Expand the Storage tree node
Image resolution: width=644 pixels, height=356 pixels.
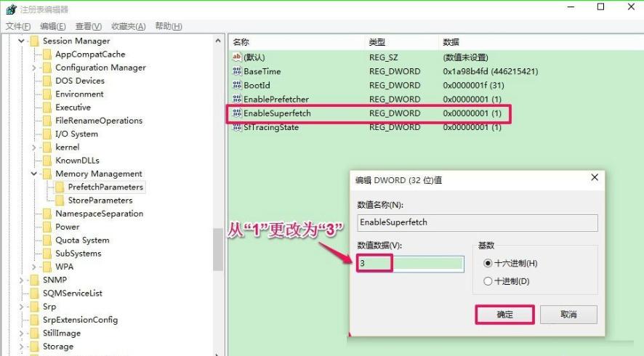click(x=22, y=347)
